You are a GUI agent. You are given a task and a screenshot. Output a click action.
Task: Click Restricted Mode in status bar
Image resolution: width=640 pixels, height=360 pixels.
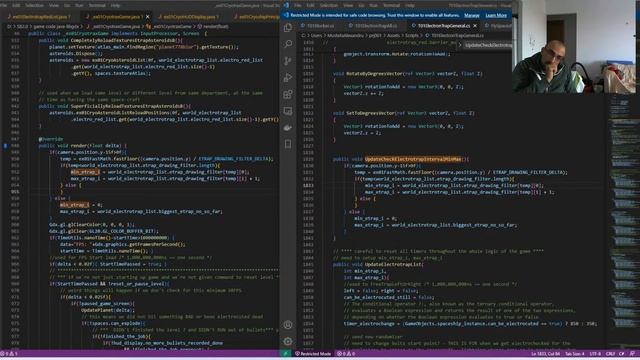tap(313, 353)
